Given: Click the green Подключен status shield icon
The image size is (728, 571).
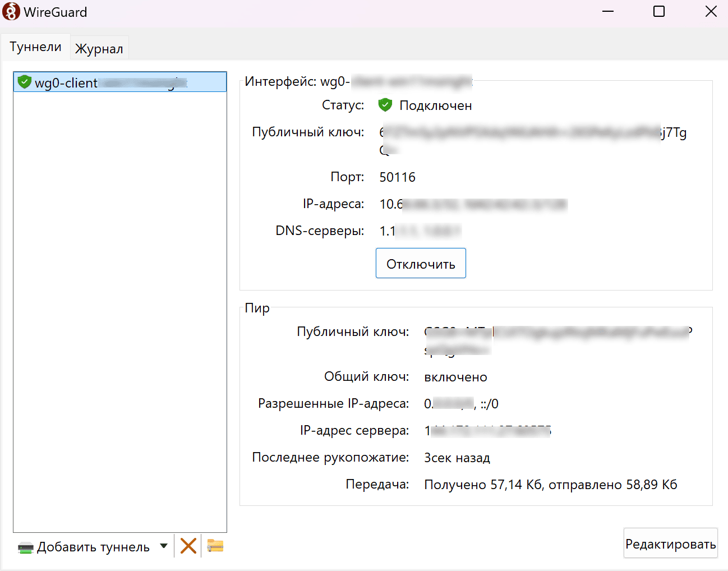Looking at the screenshot, I should pyautogui.click(x=385, y=105).
